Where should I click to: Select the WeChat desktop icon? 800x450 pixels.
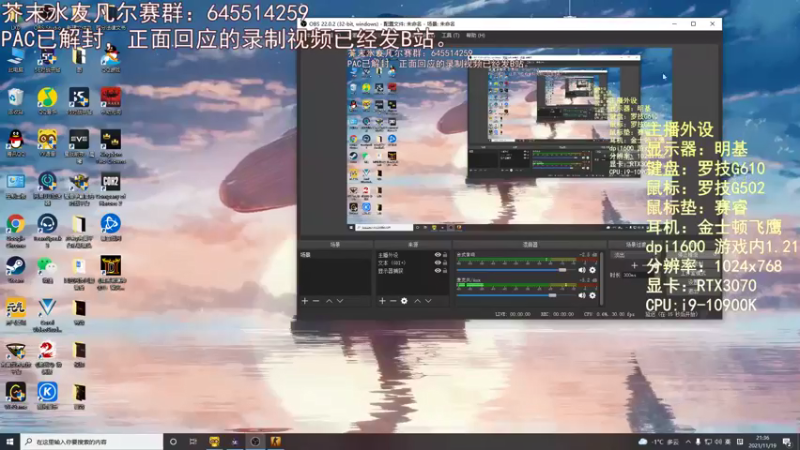[x=47, y=270]
